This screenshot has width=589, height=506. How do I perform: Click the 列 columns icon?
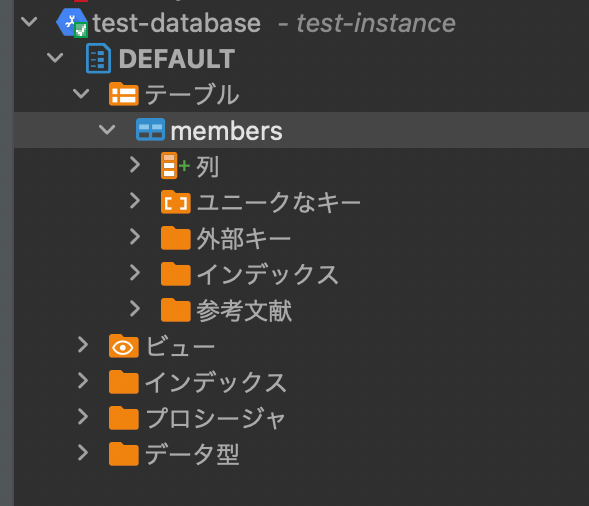[175, 165]
